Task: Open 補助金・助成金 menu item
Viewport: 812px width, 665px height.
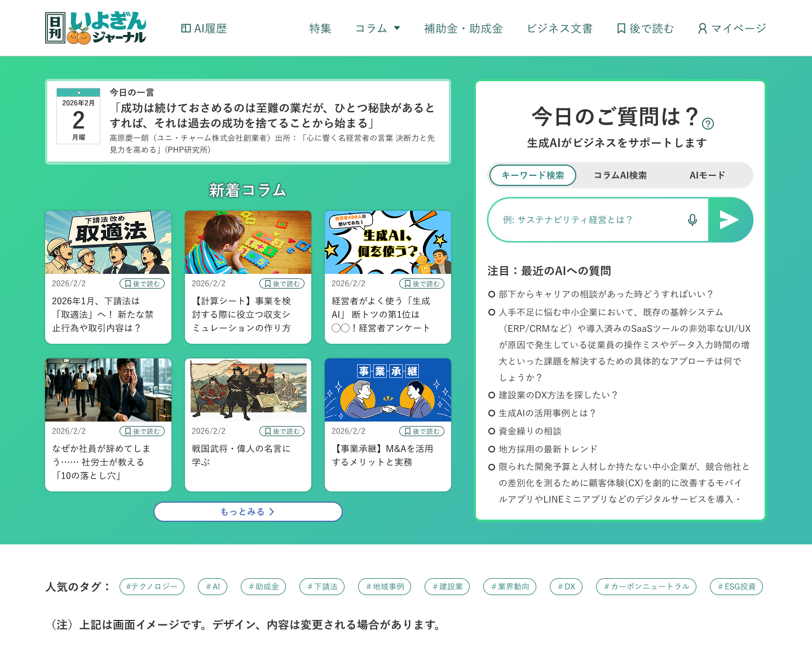Action: click(463, 28)
